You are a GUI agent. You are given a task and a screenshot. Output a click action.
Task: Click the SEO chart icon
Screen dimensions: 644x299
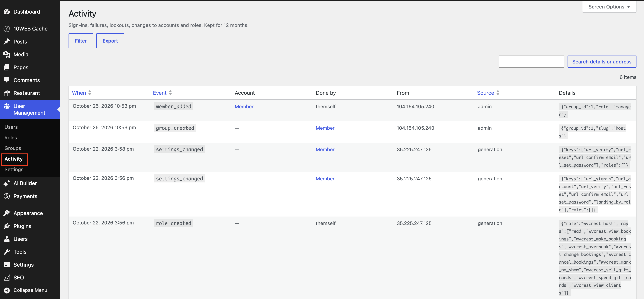click(7, 278)
